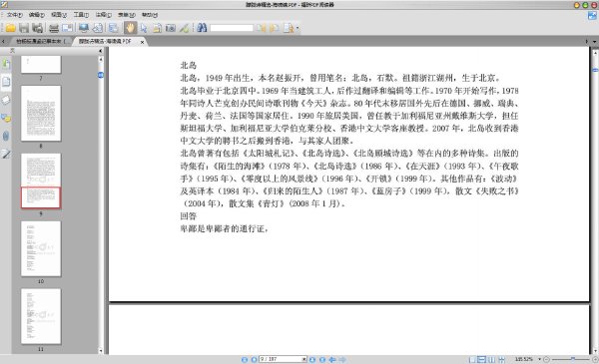Save the document with the floppy disk icon
The height and width of the screenshot is (364, 599).
24,28
